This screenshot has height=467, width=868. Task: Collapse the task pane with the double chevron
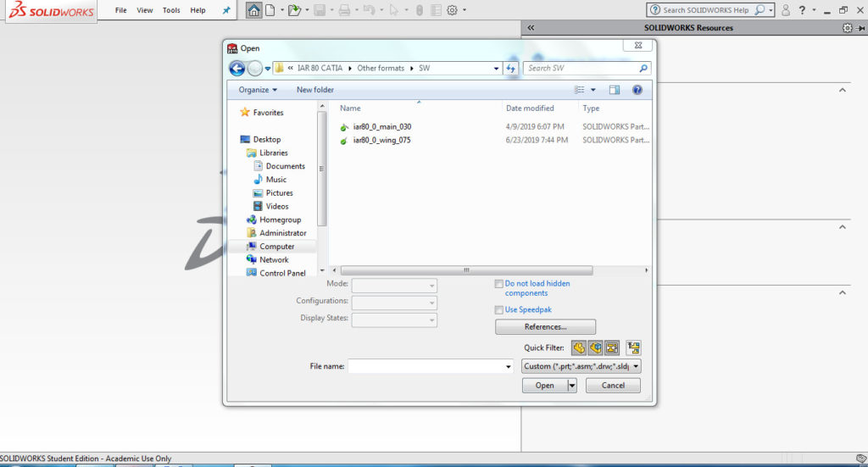point(531,28)
